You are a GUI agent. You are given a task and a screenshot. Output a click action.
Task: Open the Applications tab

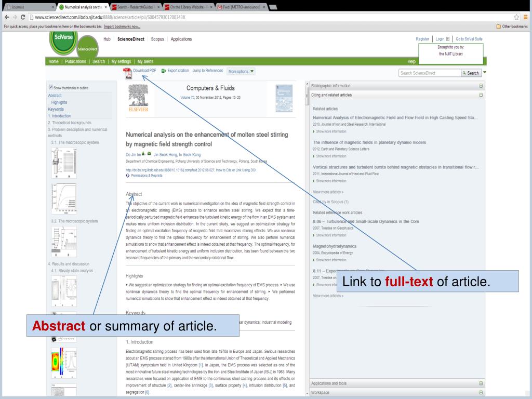tap(181, 39)
